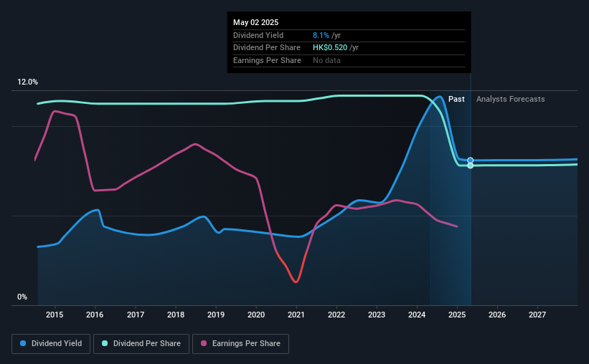
Task: Click the 2016 x-axis label
Action: [x=95, y=315]
